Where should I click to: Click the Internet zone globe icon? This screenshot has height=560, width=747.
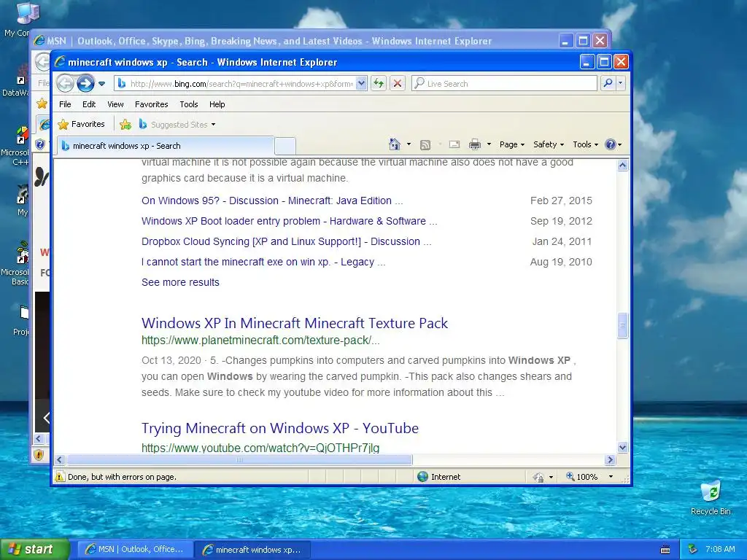click(x=422, y=477)
